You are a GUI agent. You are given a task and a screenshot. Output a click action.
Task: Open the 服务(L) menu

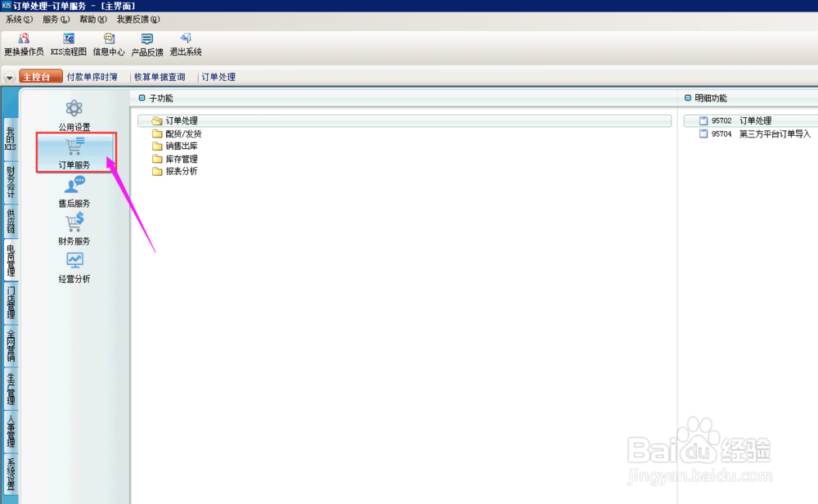coord(56,20)
